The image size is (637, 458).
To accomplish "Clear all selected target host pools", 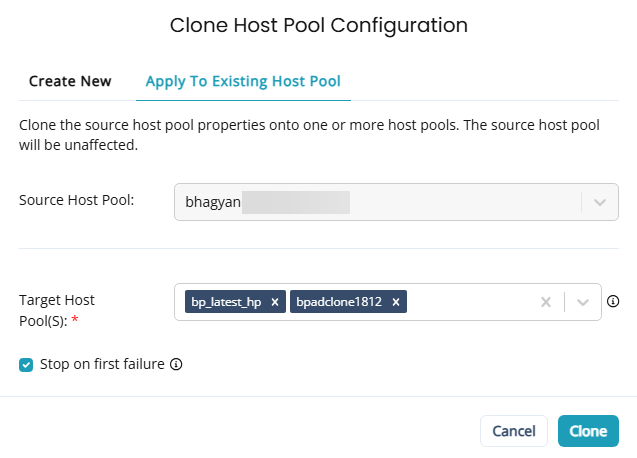I will pyautogui.click(x=546, y=302).
